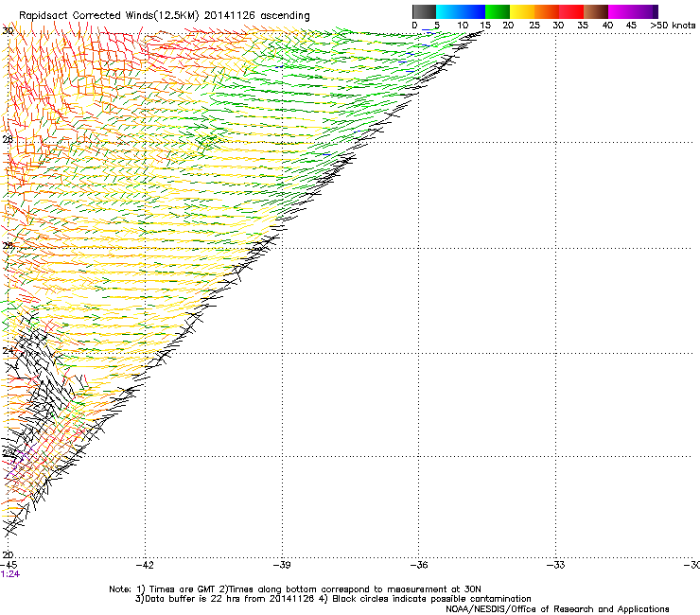Click the '-45' longitude axis label
This screenshot has height=615, width=700.
pos(9,565)
